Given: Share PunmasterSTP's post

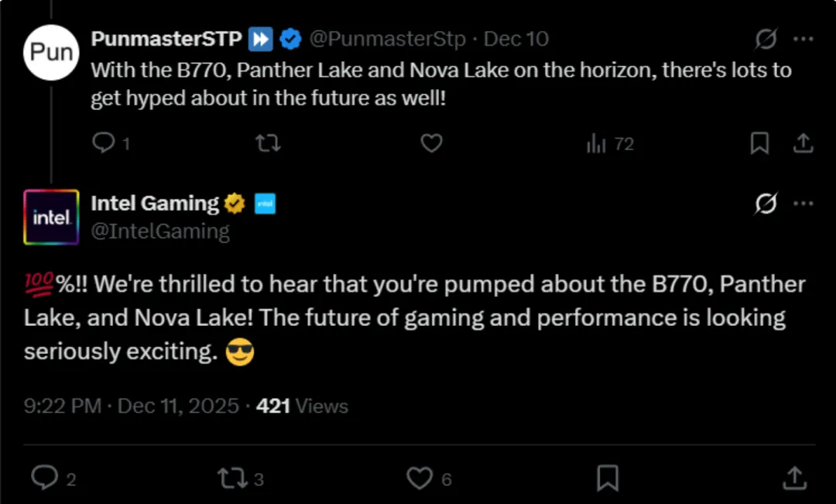Looking at the screenshot, I should coord(803,143).
